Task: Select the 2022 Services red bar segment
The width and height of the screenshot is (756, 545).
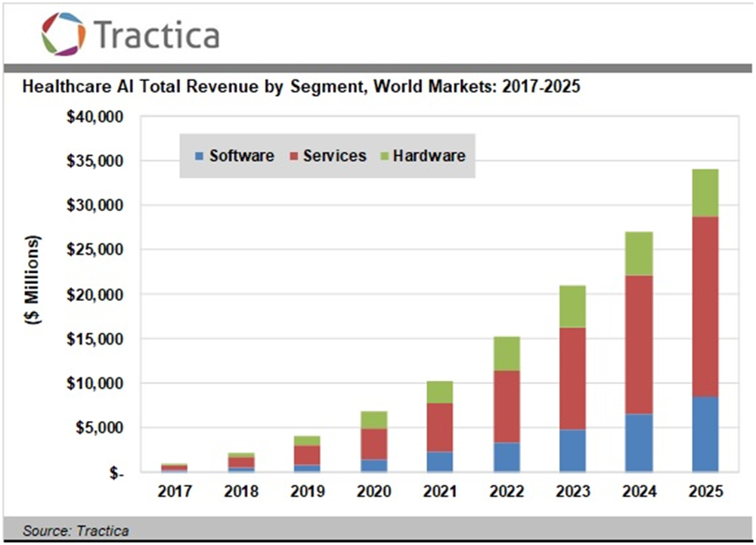Action: click(507, 407)
